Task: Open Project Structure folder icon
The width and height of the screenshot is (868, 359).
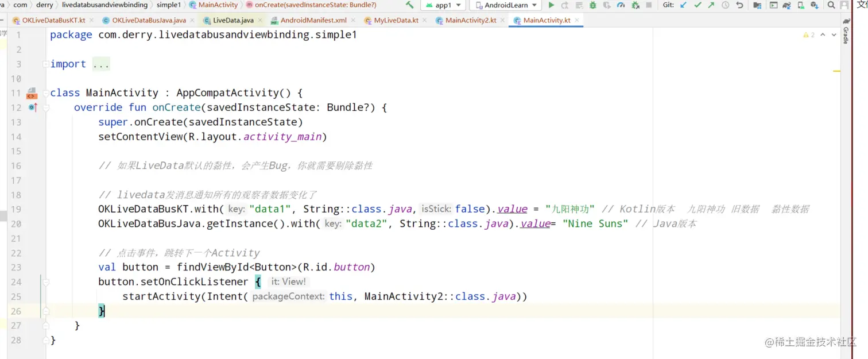Action: coord(757,5)
